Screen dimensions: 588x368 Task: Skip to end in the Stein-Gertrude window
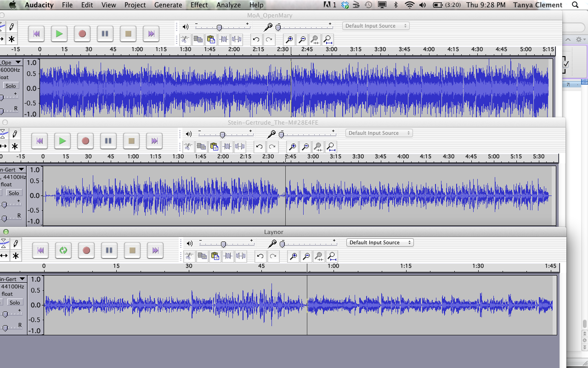tap(154, 141)
